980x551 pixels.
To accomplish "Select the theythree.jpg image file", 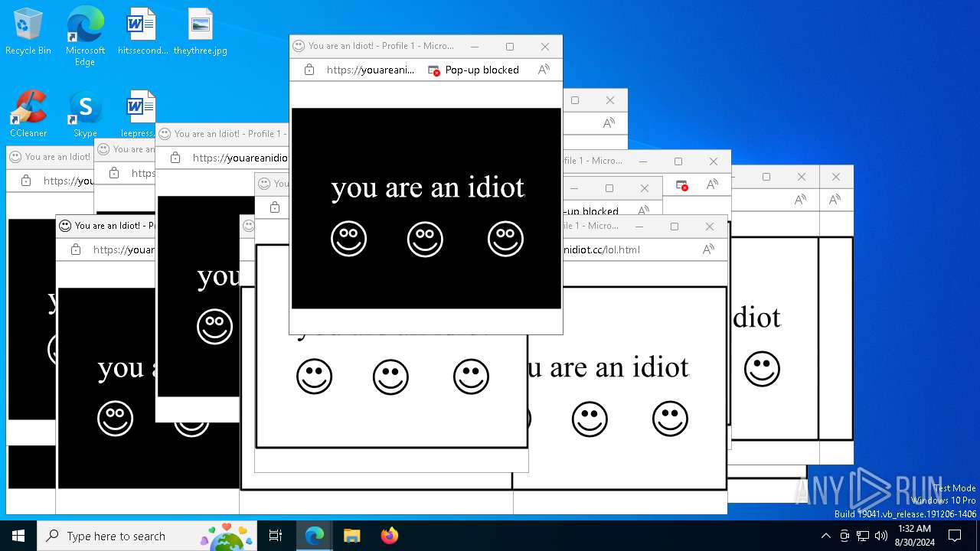I will (200, 31).
